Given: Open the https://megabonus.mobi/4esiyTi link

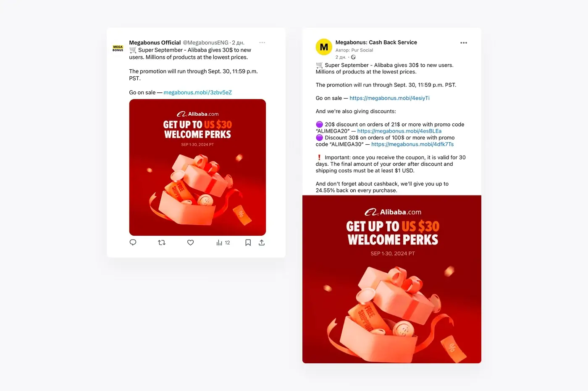Looking at the screenshot, I should tap(389, 98).
